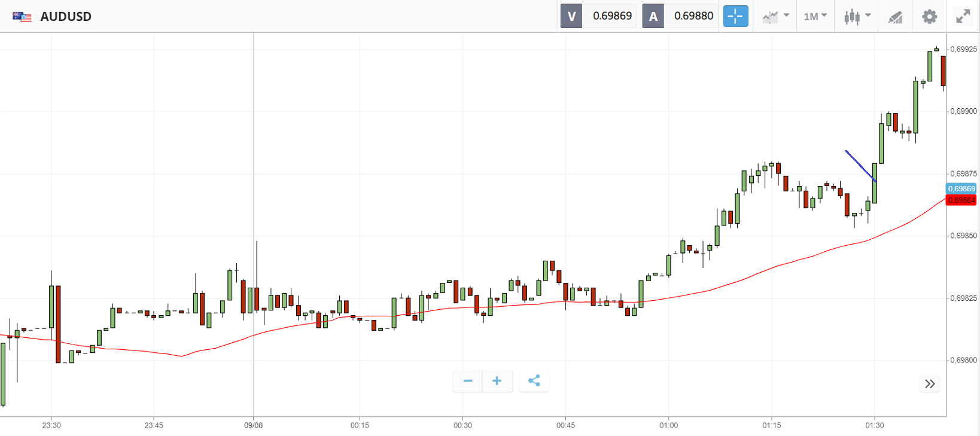Viewport: 980px width, 436px height.
Task: Open chart settings gear
Action: point(929,16)
